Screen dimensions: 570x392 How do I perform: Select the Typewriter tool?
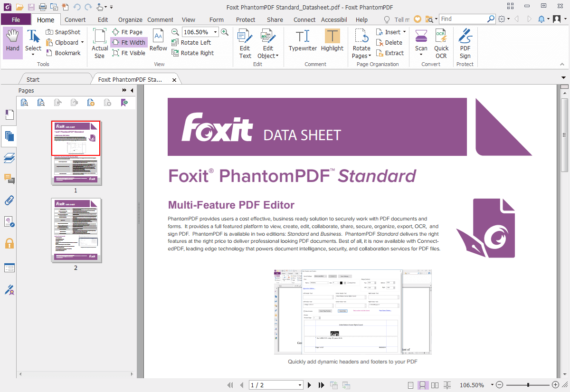[303, 42]
